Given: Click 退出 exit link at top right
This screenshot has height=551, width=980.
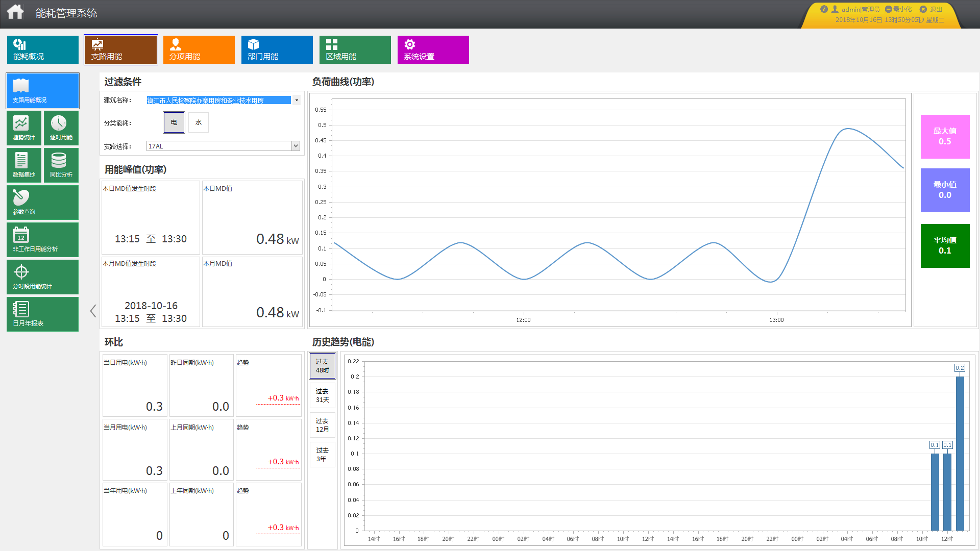Looking at the screenshot, I should coord(932,9).
